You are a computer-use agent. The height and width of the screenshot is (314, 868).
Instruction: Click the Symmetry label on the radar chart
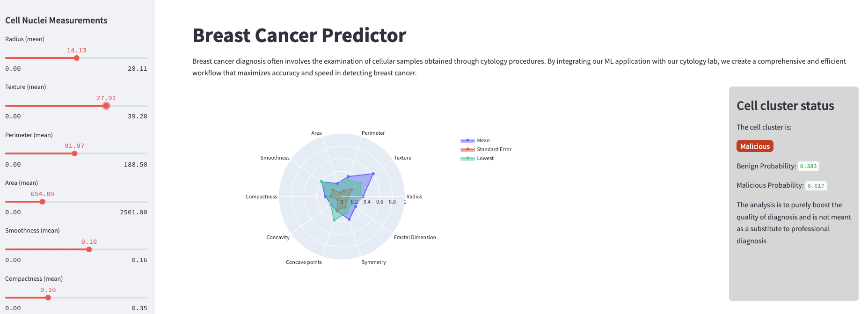click(x=373, y=262)
